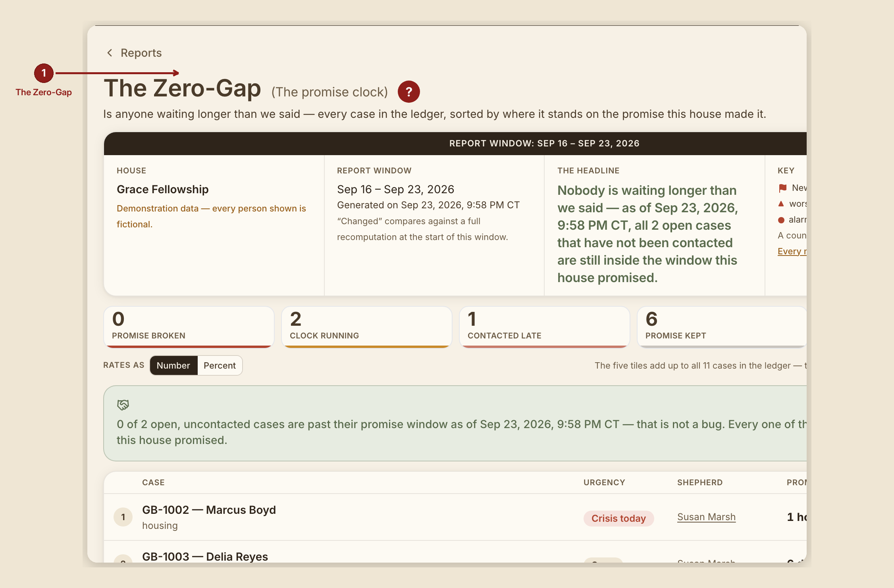Switch rates to Percent

[220, 365]
